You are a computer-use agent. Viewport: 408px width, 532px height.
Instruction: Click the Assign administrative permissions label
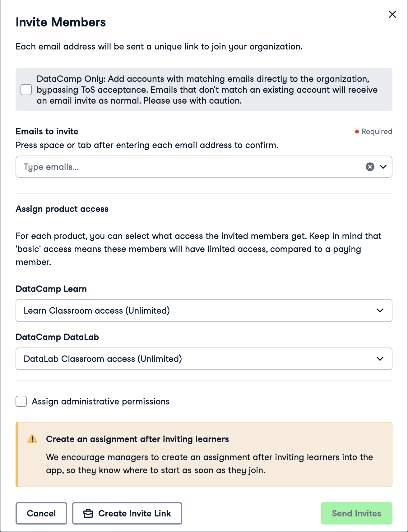pos(100,402)
